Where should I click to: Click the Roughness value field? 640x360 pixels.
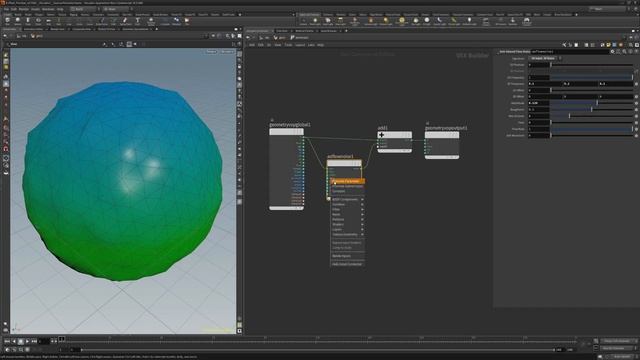coord(538,109)
